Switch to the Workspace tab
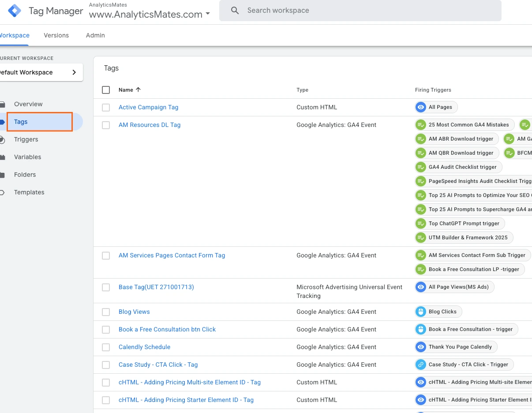 coord(14,35)
